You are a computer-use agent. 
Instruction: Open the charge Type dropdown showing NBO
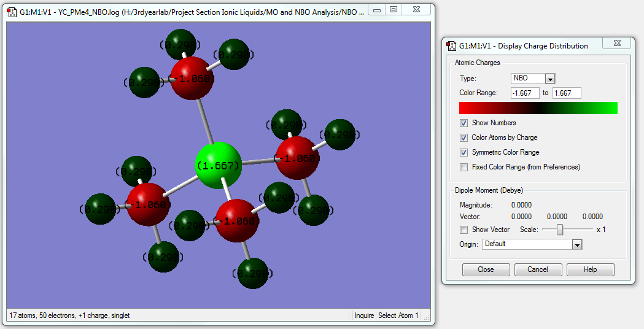tap(550, 79)
